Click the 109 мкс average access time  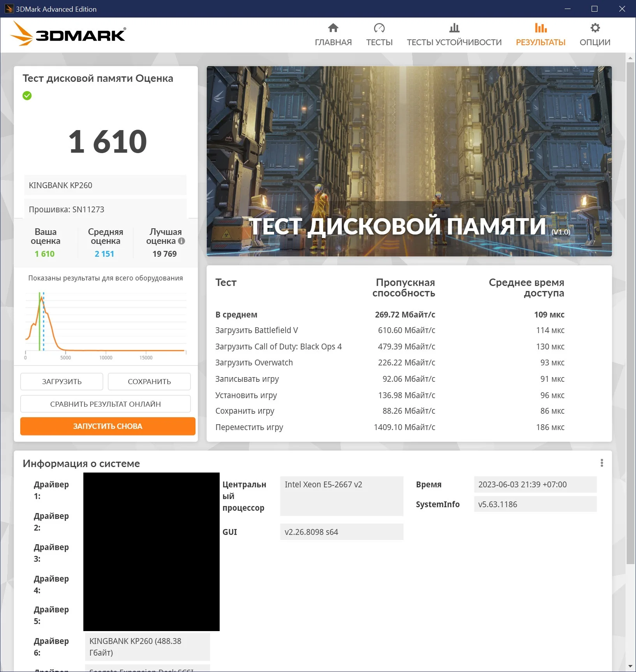pos(549,315)
